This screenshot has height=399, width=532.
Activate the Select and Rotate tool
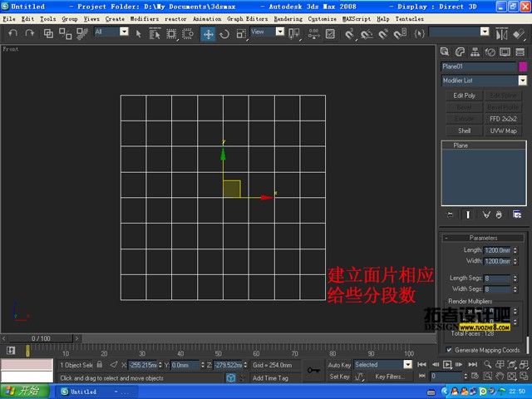224,34
